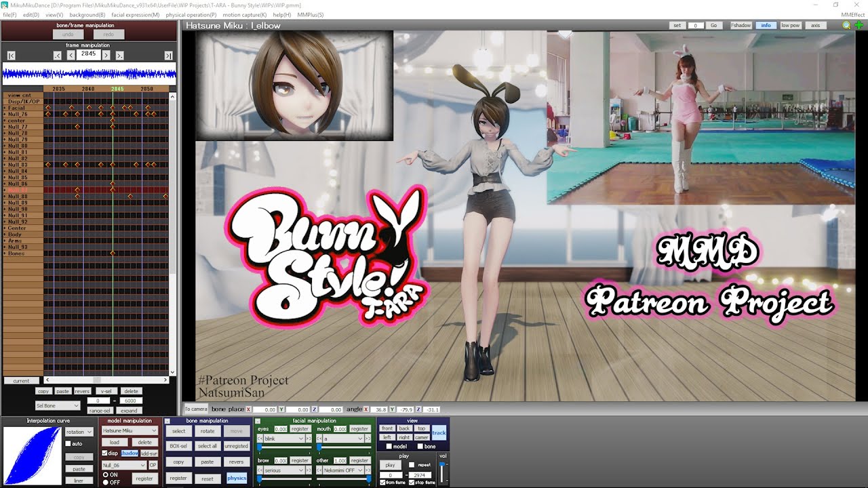The width and height of the screenshot is (868, 488).
Task: Open the physical operation(P) menu
Action: point(191,14)
